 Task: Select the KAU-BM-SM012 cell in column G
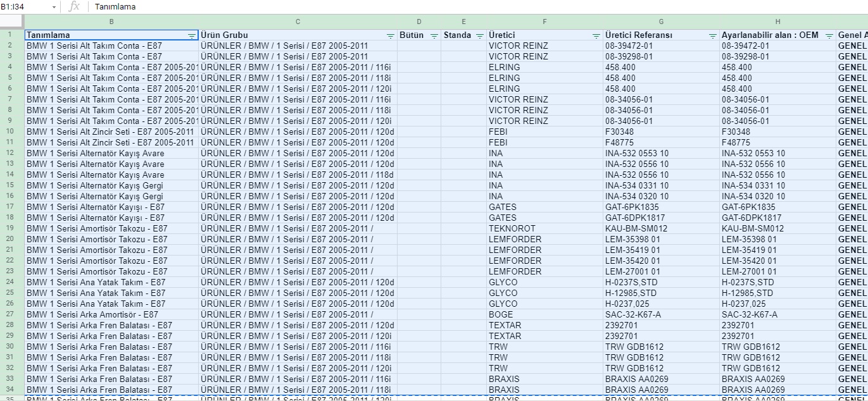662,228
